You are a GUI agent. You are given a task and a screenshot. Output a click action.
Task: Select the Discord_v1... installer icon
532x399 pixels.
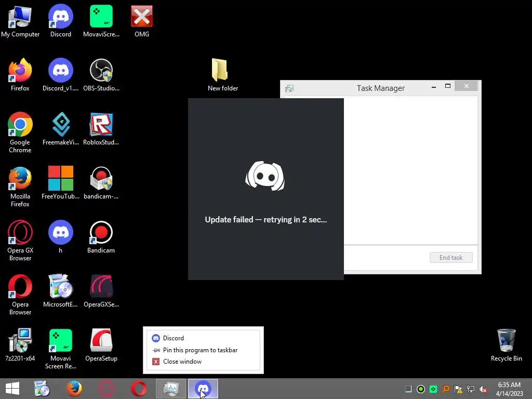pyautogui.click(x=61, y=75)
